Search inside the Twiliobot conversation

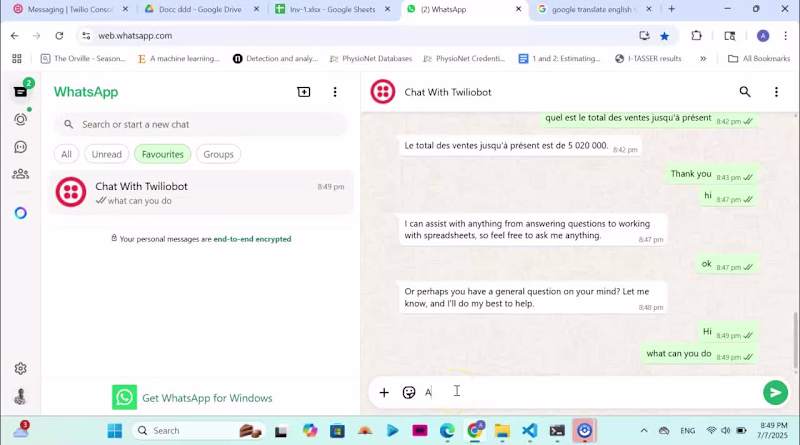coord(745,92)
